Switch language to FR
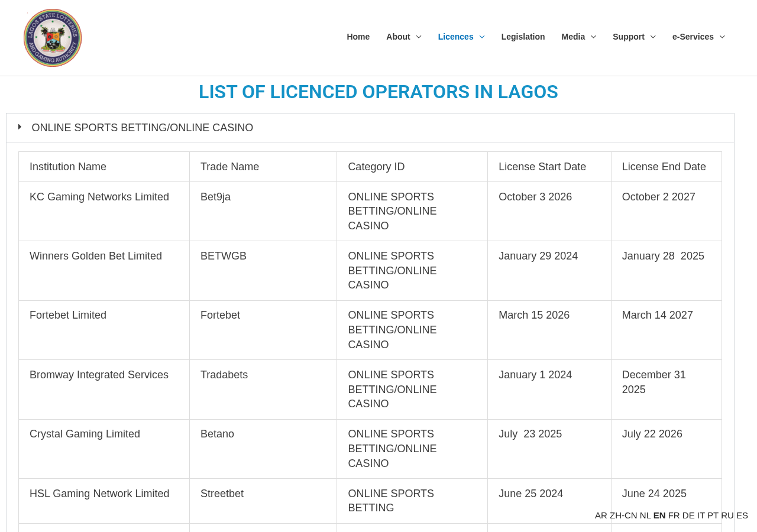The width and height of the screenshot is (757, 532). [674, 515]
